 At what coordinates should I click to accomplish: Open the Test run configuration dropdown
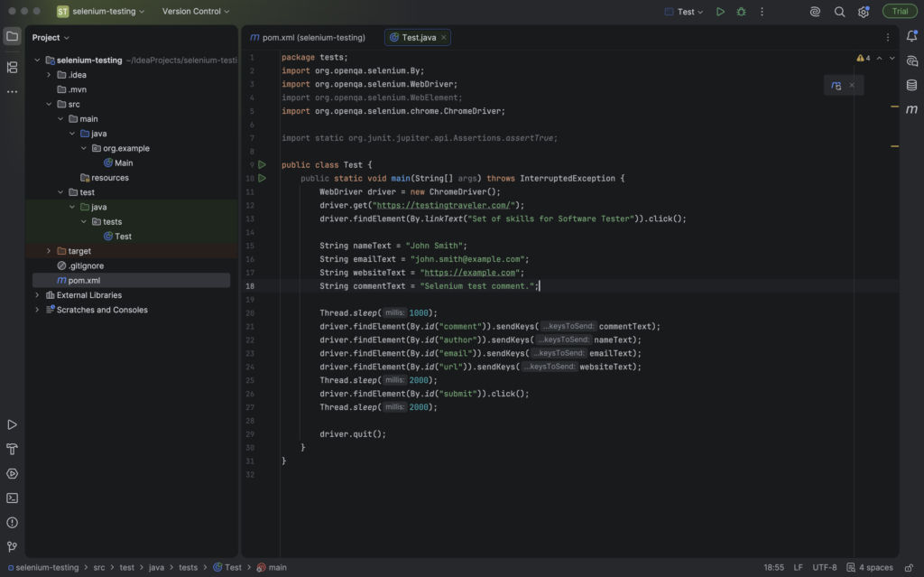click(684, 12)
